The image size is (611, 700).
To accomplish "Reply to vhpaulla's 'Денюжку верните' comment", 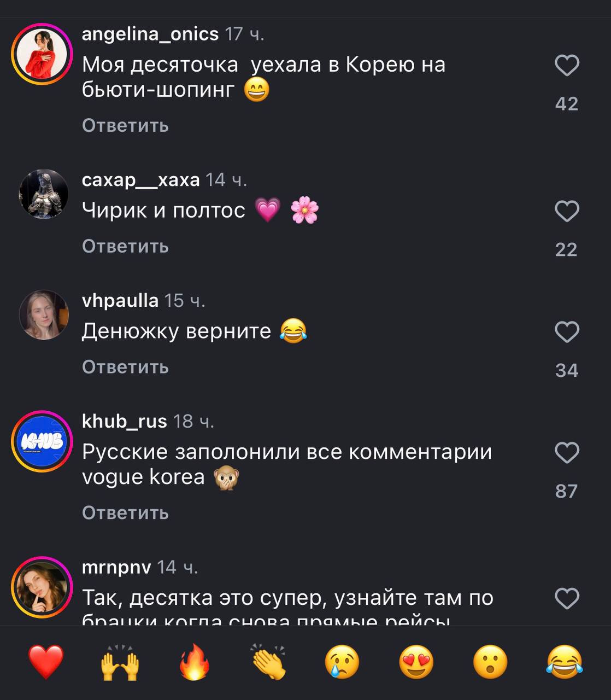I will point(125,367).
